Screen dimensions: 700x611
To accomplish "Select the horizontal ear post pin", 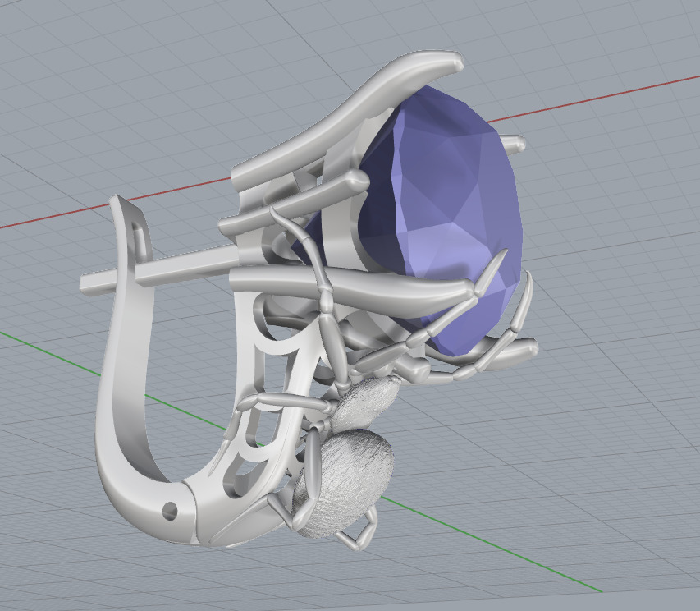I will click(161, 271).
